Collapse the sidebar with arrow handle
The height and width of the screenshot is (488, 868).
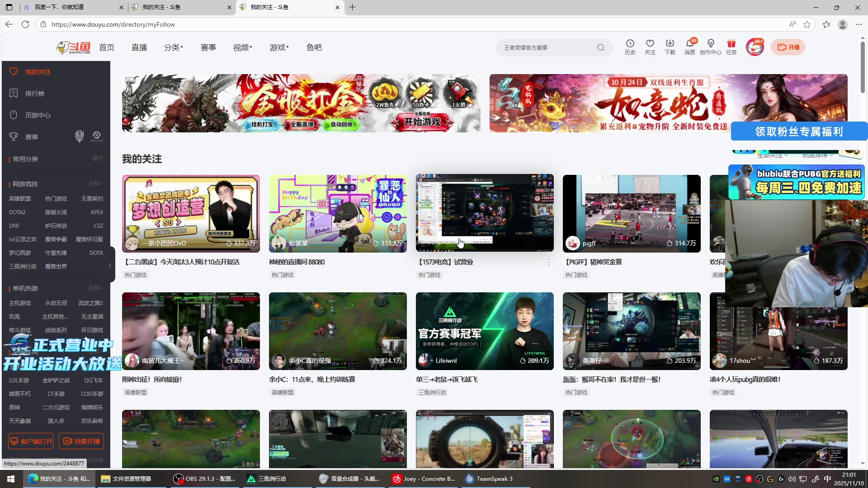point(110,266)
